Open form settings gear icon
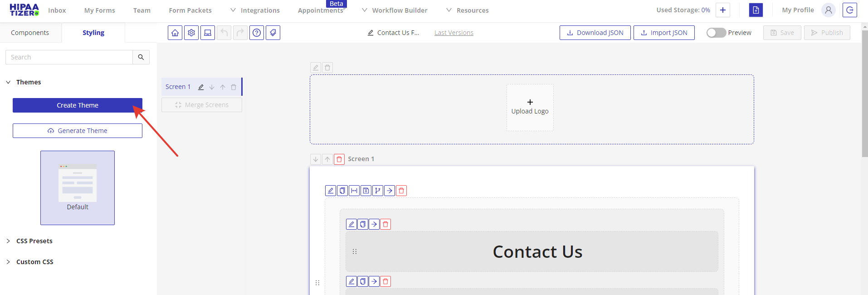Screen dimensions: 868x295 191,33
